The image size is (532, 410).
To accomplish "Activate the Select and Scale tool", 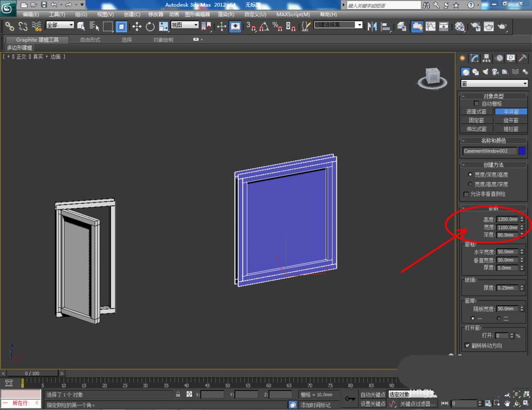I will click(163, 26).
